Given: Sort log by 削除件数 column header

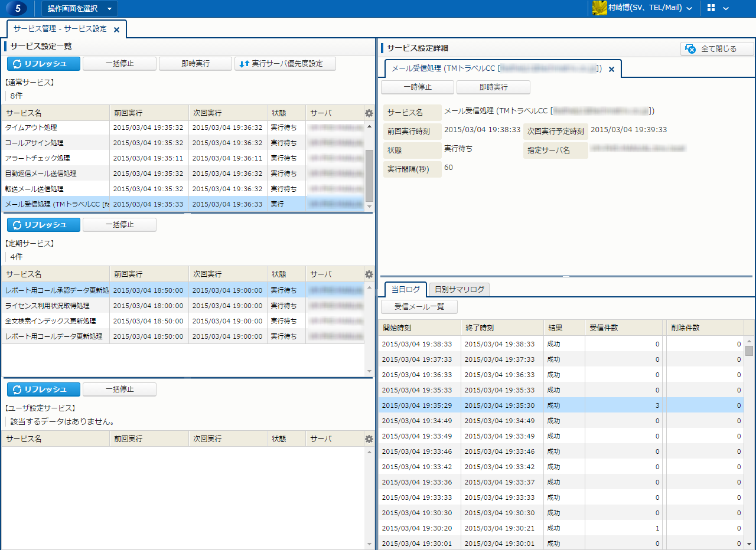Looking at the screenshot, I should (x=705, y=328).
